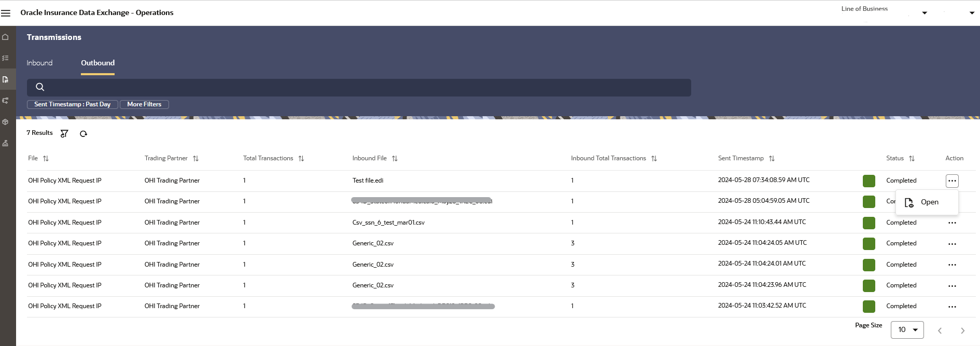The height and width of the screenshot is (346, 980).
Task: Click Generic_02.csv in 11:04:24.05 AM row
Action: [x=373, y=243]
